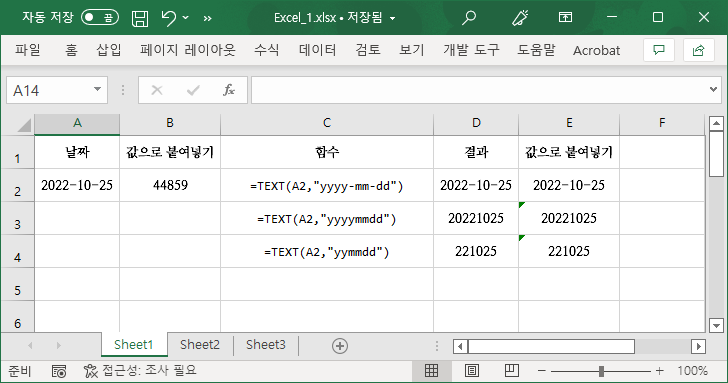Switch to Sheet2 tab
The image size is (728, 383).
(200, 345)
